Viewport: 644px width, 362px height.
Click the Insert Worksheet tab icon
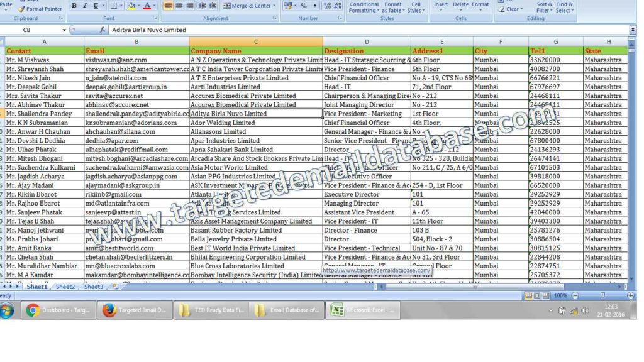[x=116, y=287]
